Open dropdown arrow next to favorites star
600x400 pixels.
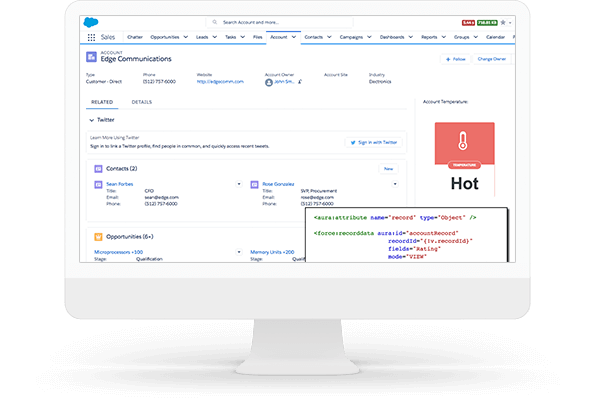[510, 23]
